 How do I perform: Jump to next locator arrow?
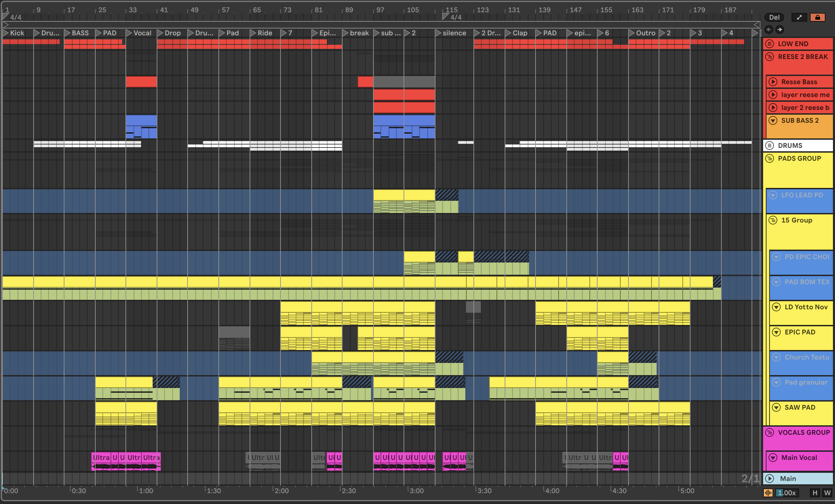click(x=780, y=30)
